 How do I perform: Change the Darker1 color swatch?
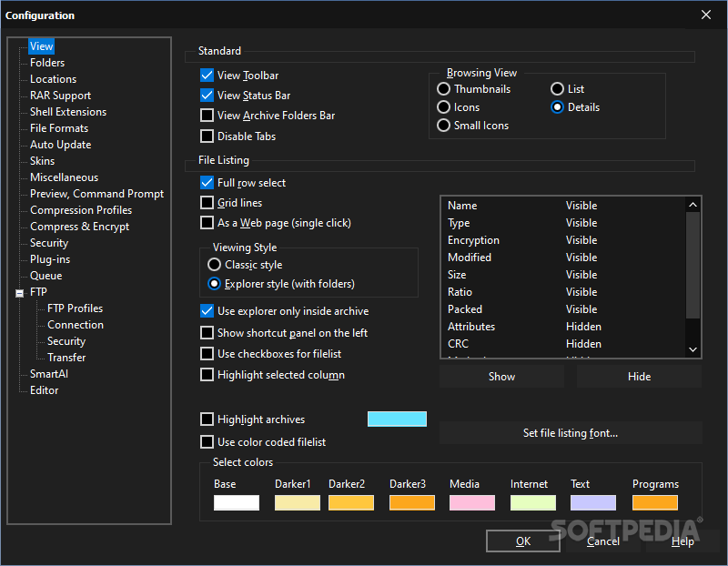click(x=298, y=502)
